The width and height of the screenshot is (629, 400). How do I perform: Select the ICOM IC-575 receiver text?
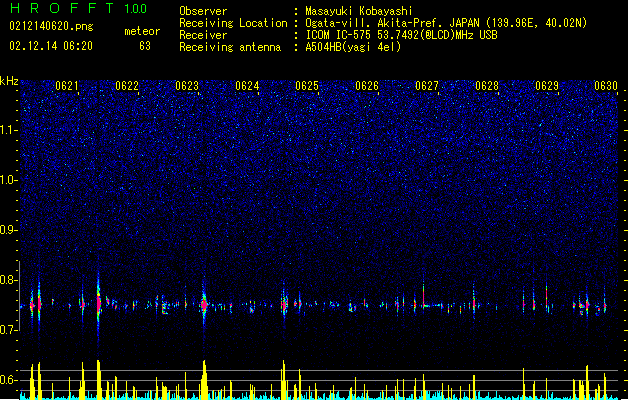(401, 35)
